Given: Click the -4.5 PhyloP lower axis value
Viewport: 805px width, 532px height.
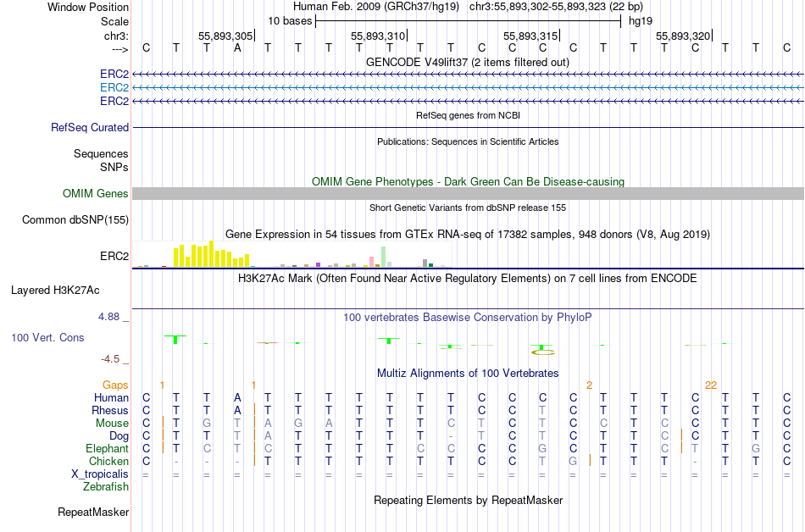Looking at the screenshot, I should pos(110,358).
